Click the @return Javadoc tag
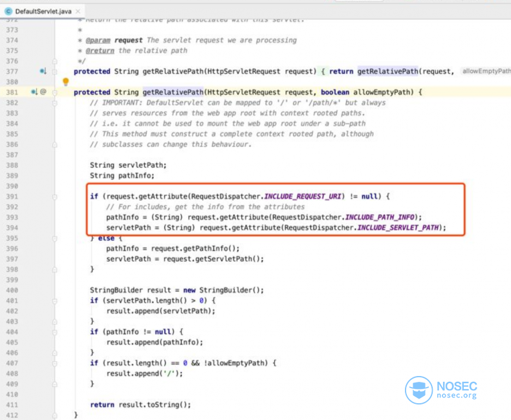Screen dimensions: 511x420 [100, 50]
